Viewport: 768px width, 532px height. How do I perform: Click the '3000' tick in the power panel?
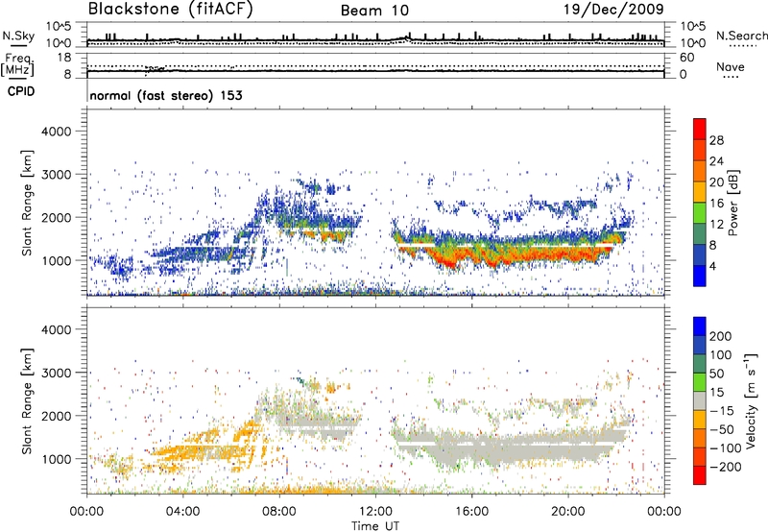[56, 175]
